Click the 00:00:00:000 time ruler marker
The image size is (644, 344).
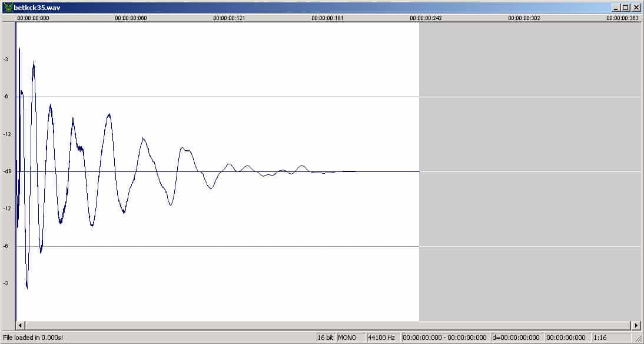pyautogui.click(x=33, y=18)
